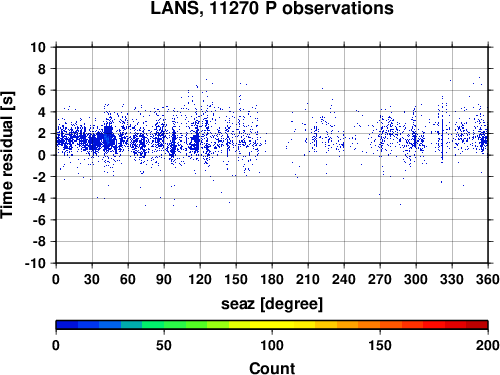Click the x-axis tick label 180
500x375 pixels.
pos(272,279)
